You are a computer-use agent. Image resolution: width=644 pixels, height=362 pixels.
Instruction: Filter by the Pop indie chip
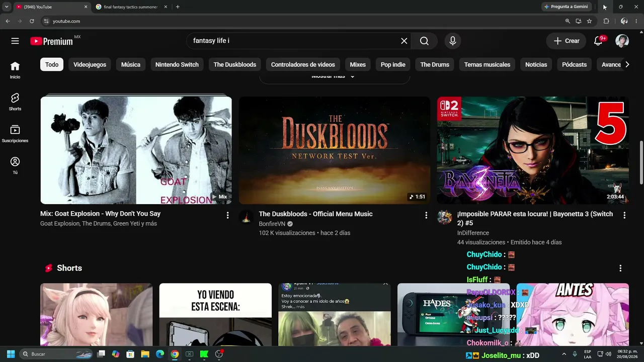tap(393, 64)
